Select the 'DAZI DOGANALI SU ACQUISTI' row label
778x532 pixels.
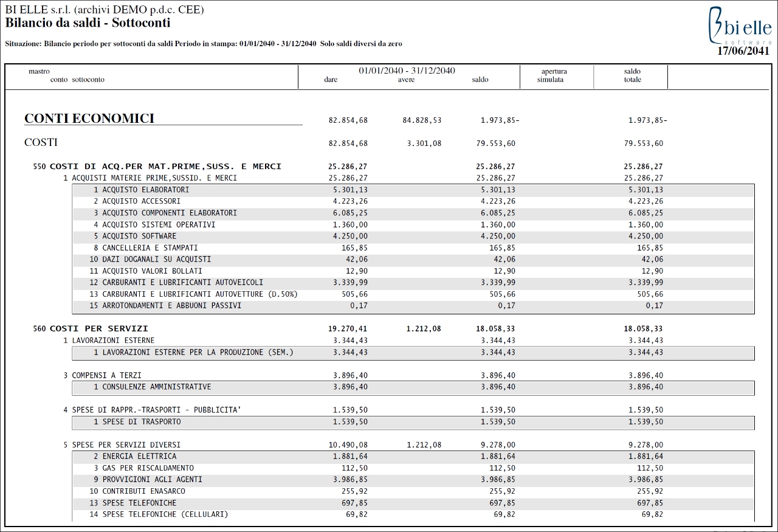pos(157,259)
